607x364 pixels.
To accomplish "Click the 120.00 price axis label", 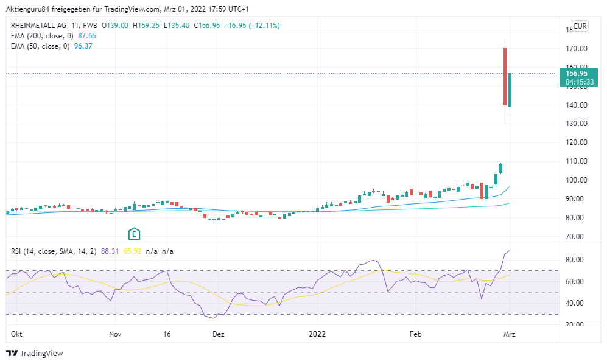I will pyautogui.click(x=577, y=142).
